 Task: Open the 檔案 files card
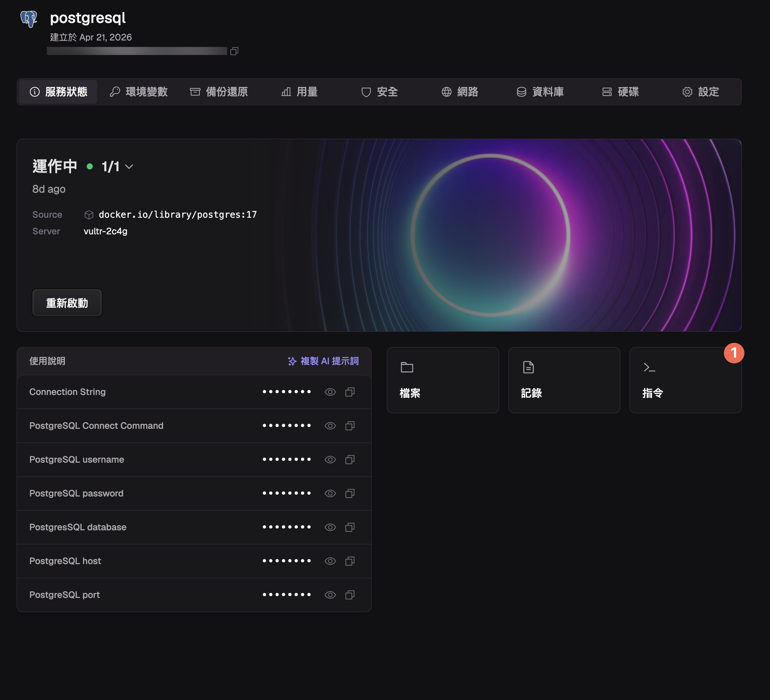click(443, 380)
